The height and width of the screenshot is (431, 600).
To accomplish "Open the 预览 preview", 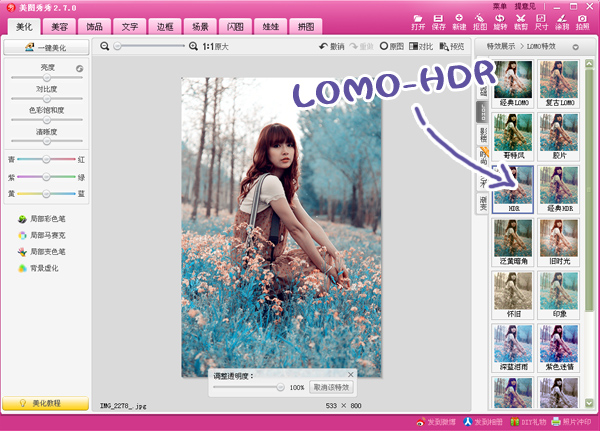I will tap(452, 46).
